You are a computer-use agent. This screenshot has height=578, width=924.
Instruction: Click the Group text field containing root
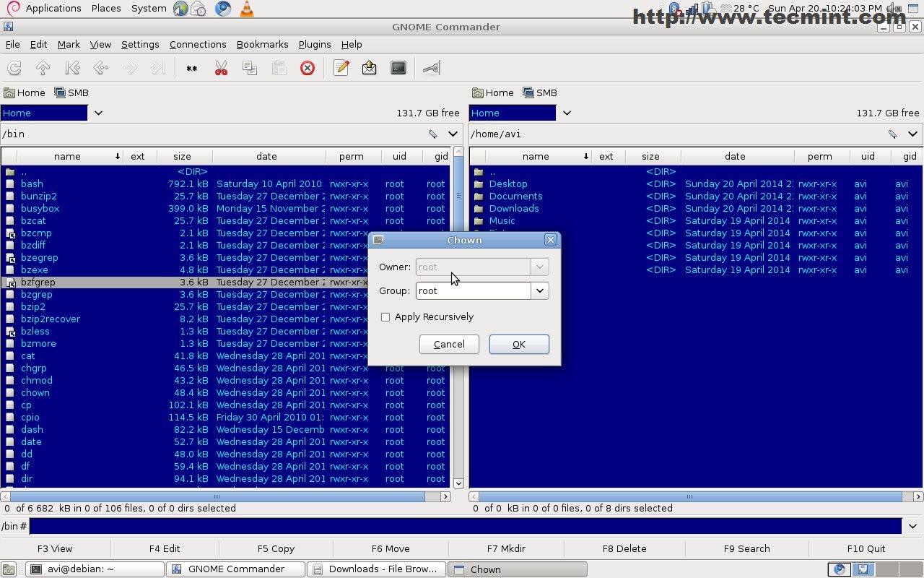click(x=473, y=290)
